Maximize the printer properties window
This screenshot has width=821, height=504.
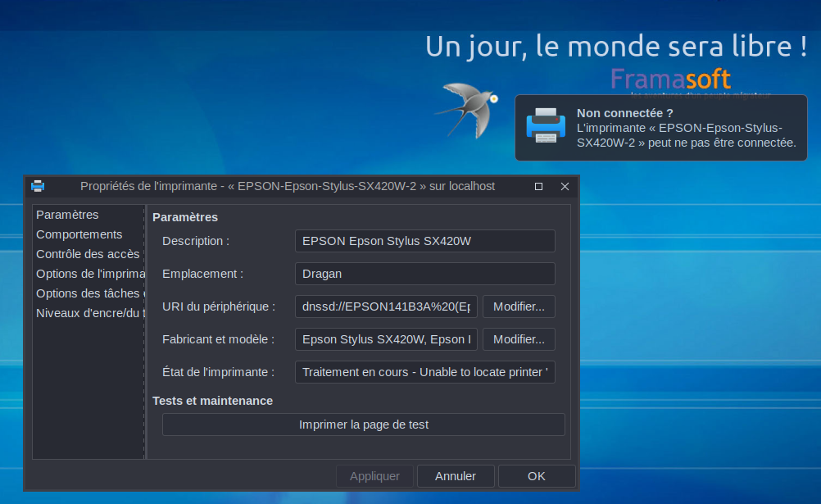(538, 187)
